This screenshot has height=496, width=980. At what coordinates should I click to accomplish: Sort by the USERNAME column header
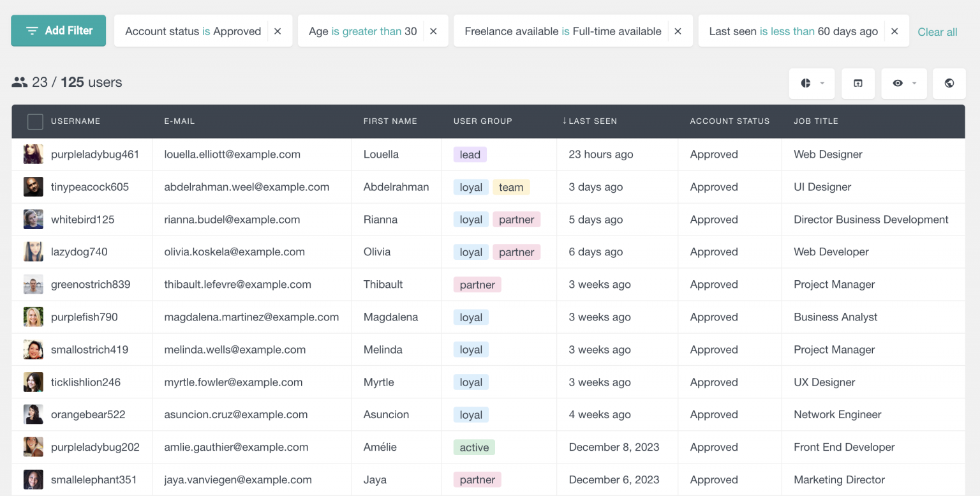click(75, 121)
